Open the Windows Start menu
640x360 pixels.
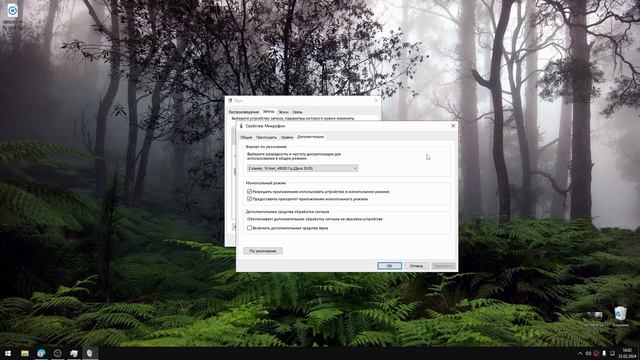tap(8, 353)
